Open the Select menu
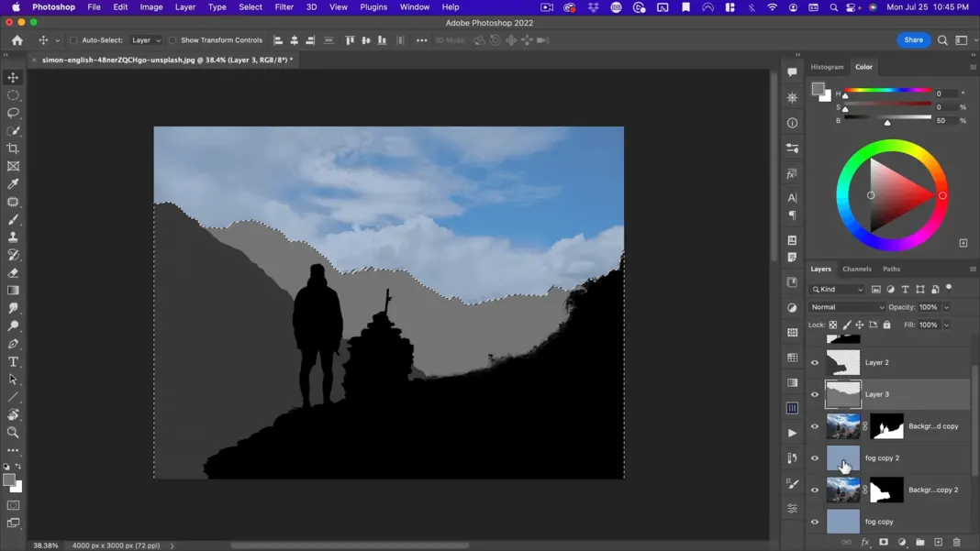This screenshot has width=980, height=551. pos(250,6)
